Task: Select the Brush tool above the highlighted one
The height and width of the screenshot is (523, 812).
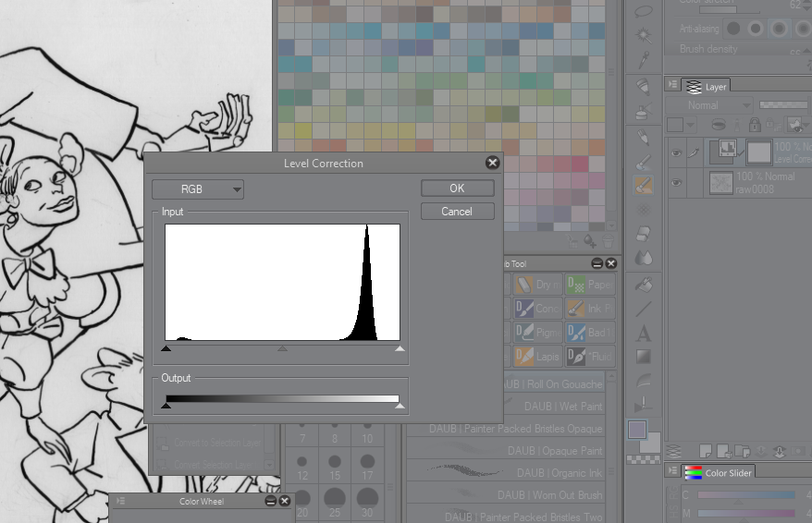Action: [644, 163]
